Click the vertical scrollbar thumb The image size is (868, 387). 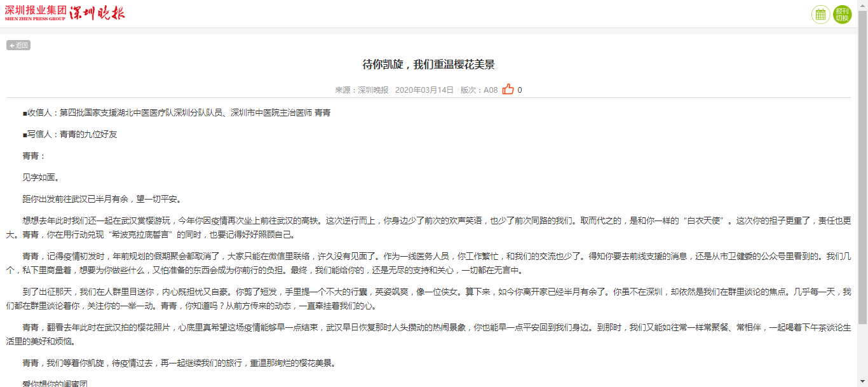862,159
